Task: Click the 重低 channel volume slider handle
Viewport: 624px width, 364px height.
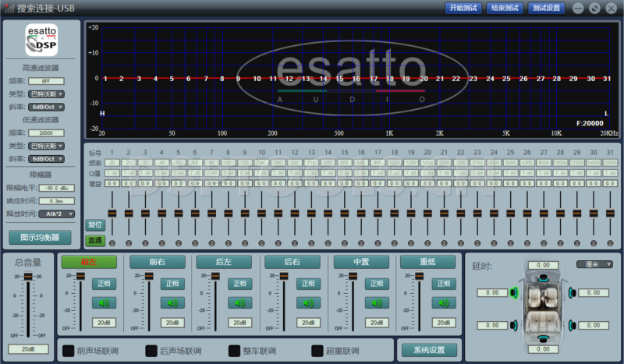Action: [x=419, y=276]
